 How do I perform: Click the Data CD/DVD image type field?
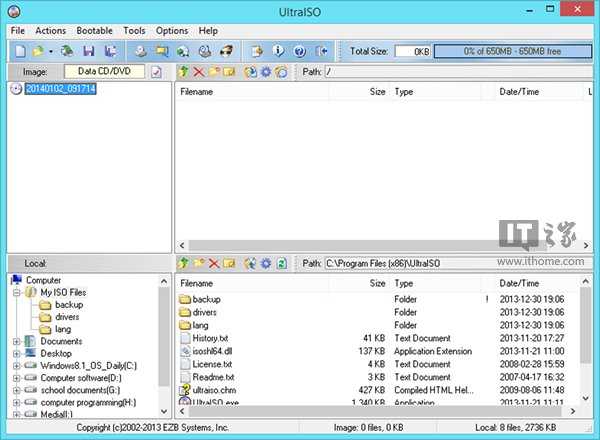(104, 71)
